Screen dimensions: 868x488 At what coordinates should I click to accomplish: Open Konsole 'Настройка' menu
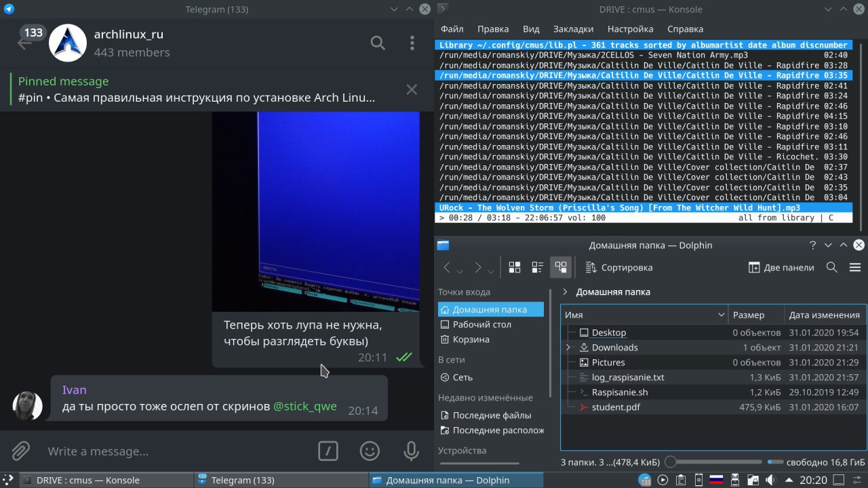click(x=631, y=29)
